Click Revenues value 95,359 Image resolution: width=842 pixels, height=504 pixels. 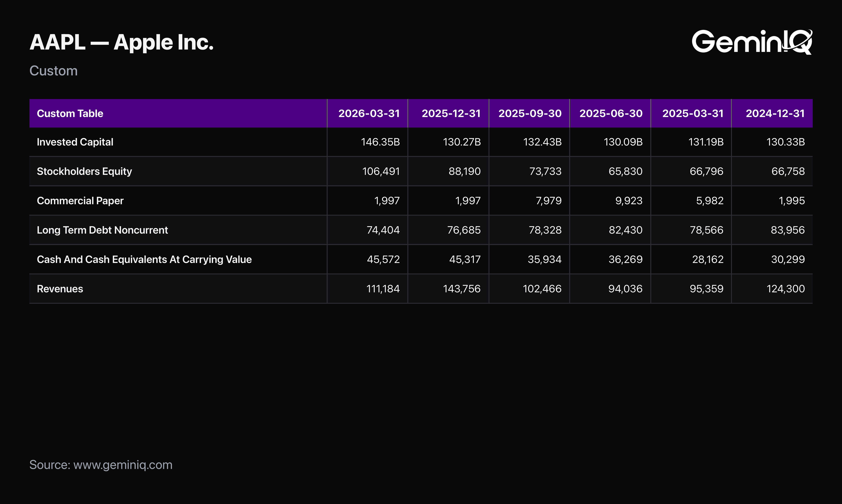click(706, 289)
